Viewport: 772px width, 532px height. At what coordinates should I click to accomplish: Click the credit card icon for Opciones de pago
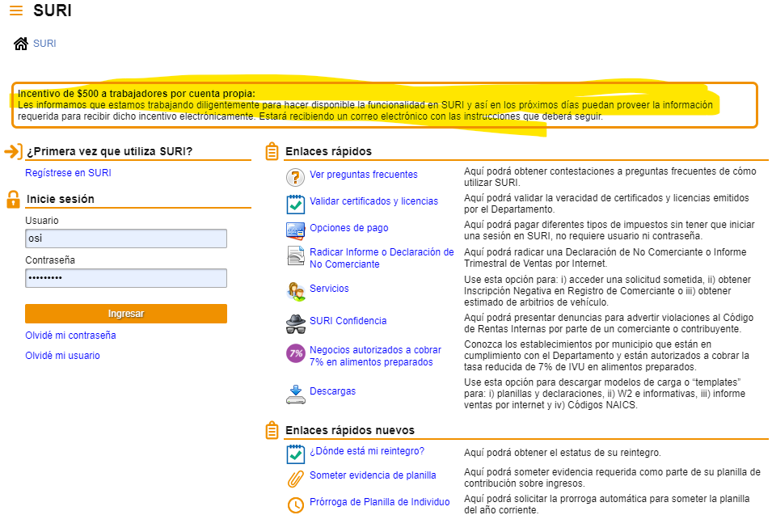pyautogui.click(x=295, y=230)
